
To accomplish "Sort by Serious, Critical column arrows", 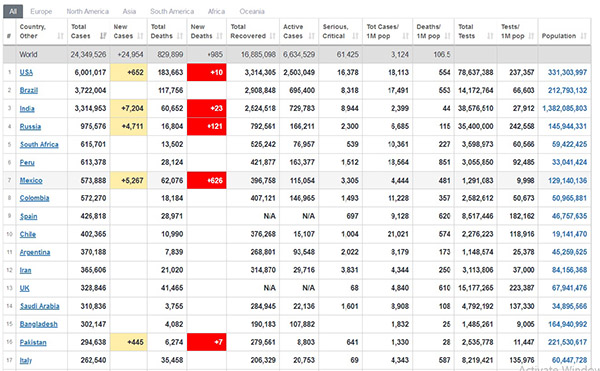I will pyautogui.click(x=355, y=36).
